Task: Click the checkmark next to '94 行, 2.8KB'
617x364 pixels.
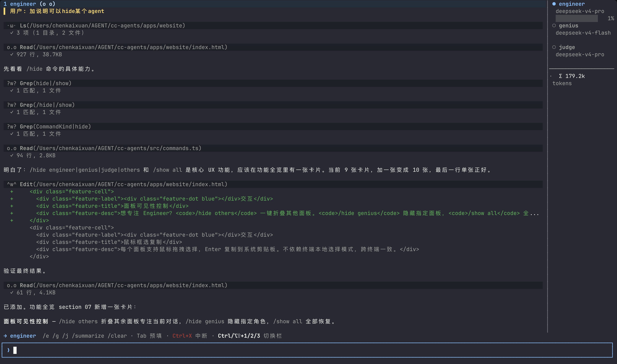Action: pyautogui.click(x=12, y=155)
